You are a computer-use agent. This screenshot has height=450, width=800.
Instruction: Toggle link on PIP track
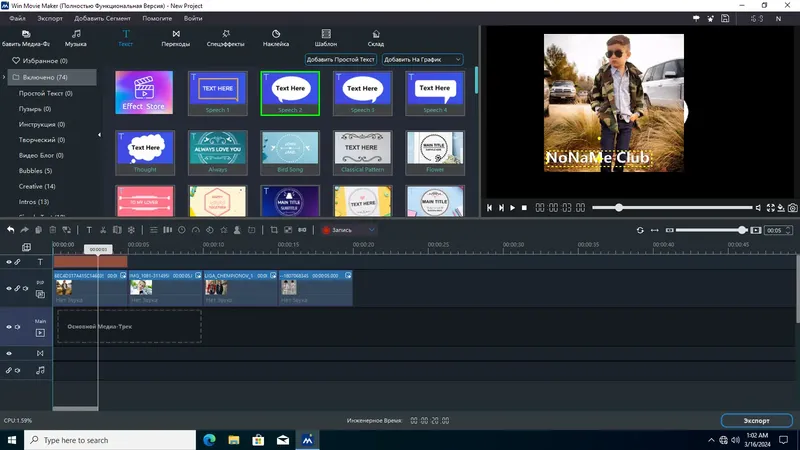pyautogui.click(x=17, y=288)
